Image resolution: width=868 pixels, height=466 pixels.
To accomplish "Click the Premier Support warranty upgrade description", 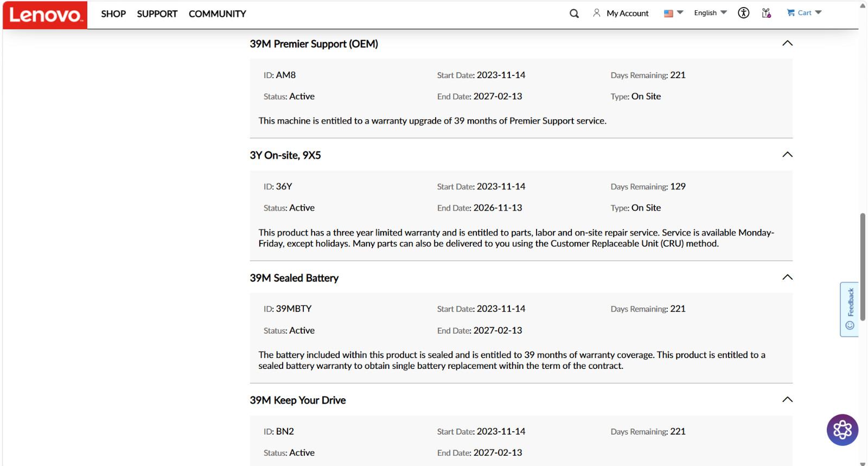I will tap(432, 121).
